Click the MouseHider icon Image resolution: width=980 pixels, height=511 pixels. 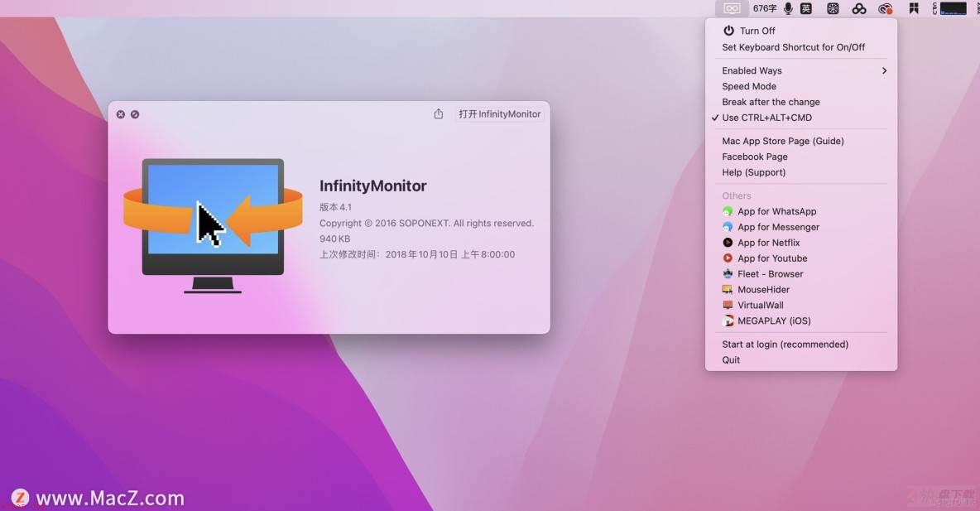(x=728, y=290)
